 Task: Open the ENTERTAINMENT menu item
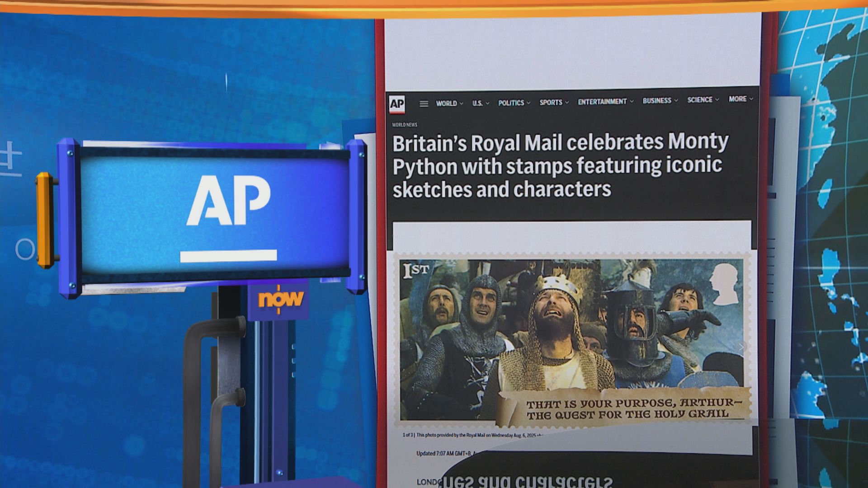tap(602, 102)
